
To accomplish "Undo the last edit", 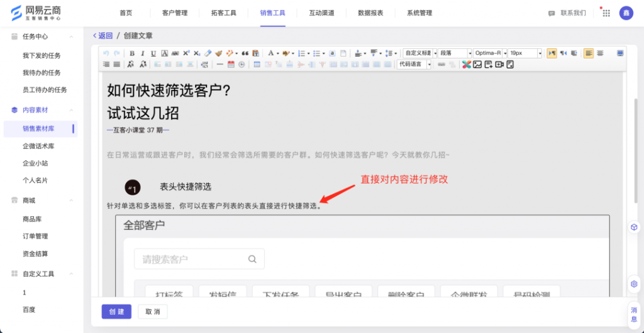I will point(106,53).
